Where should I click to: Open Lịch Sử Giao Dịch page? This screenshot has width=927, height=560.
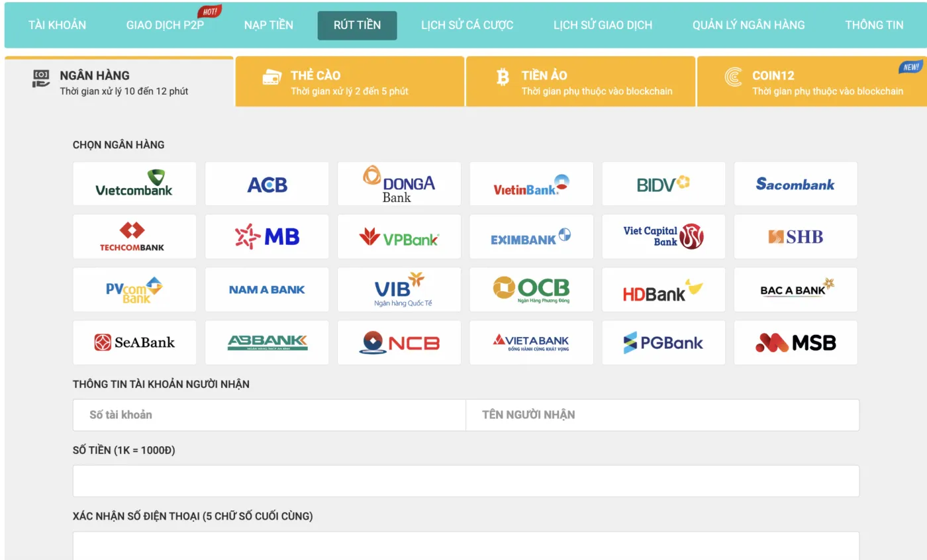[x=603, y=25]
